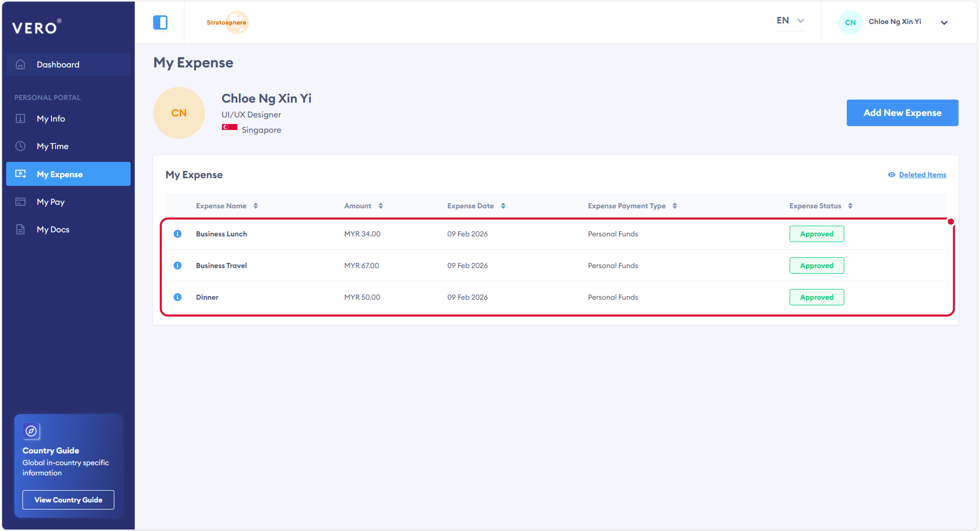Viewport: 980px width, 531px height.
Task: Go to My Docs section
Action: pos(53,230)
